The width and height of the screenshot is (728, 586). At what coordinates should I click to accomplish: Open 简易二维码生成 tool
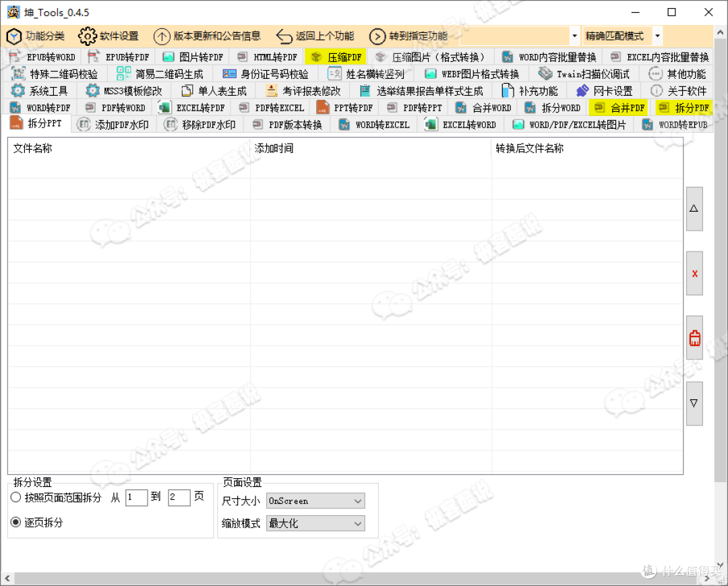(x=160, y=74)
